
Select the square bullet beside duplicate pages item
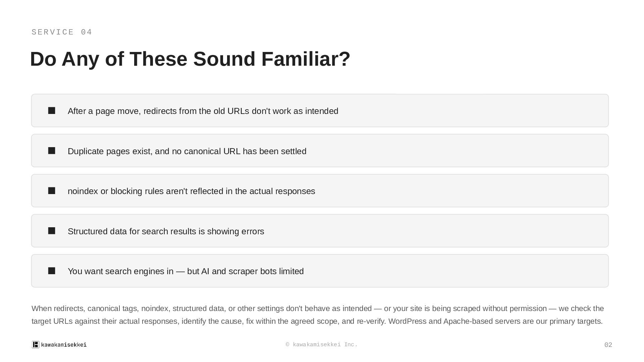click(52, 151)
